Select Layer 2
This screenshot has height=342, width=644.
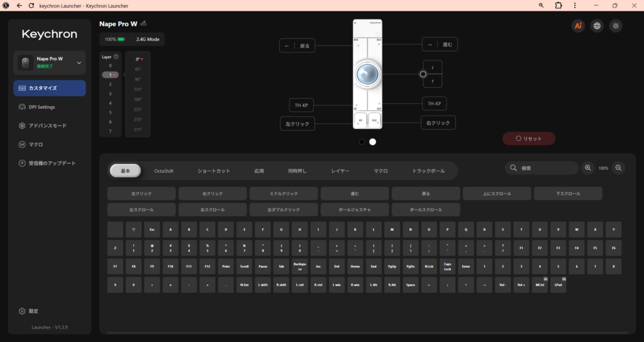click(110, 85)
